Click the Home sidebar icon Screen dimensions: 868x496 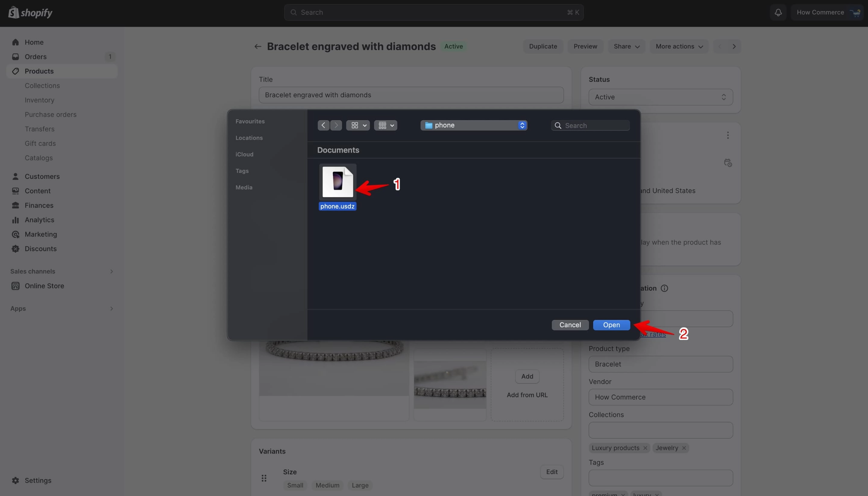[15, 42]
